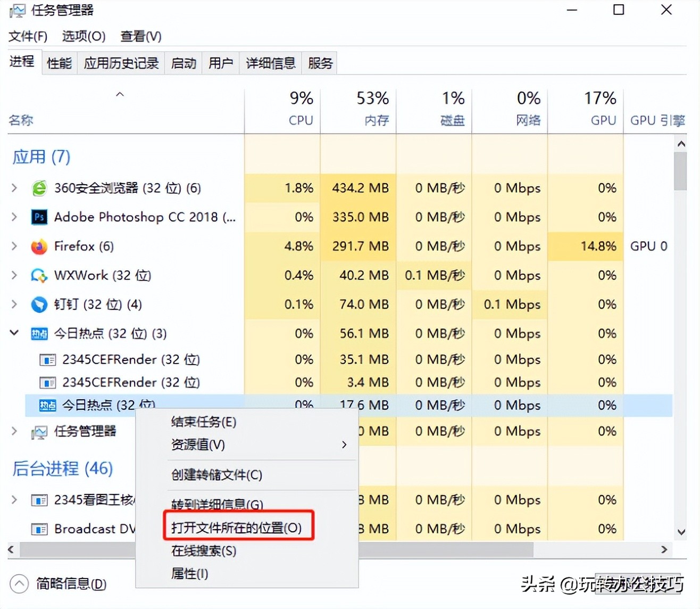Click the 今日热点 parent process icon
700x609 pixels.
pos(40,333)
